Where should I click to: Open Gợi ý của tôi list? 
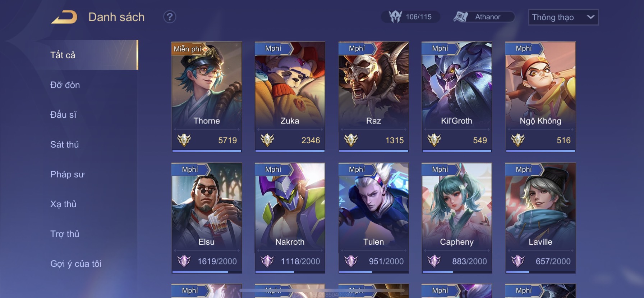coord(76,264)
